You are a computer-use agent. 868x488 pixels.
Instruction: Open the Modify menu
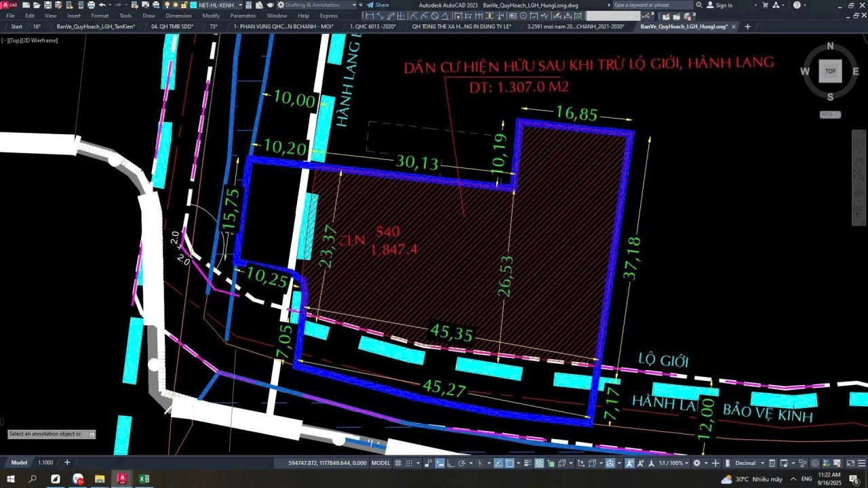tap(211, 16)
